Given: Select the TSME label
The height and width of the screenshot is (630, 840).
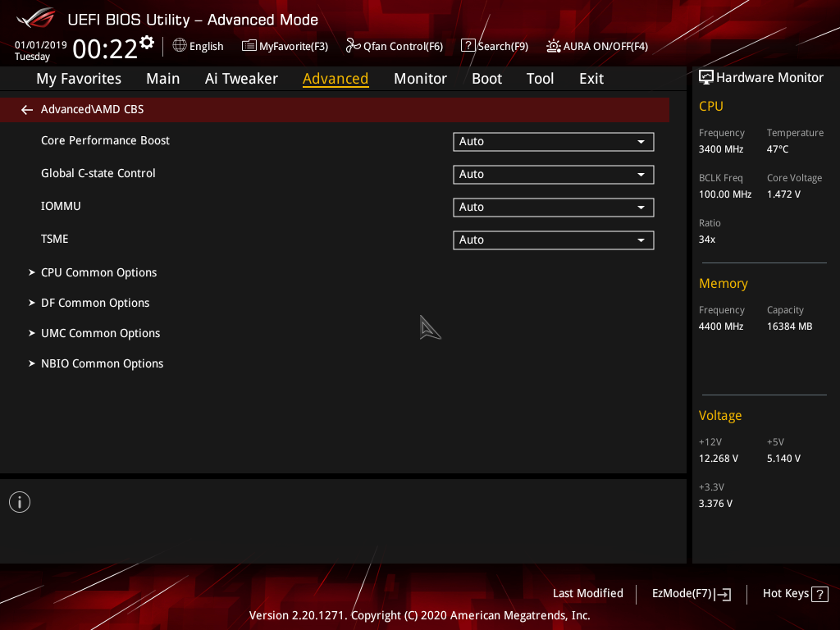Looking at the screenshot, I should point(55,239).
